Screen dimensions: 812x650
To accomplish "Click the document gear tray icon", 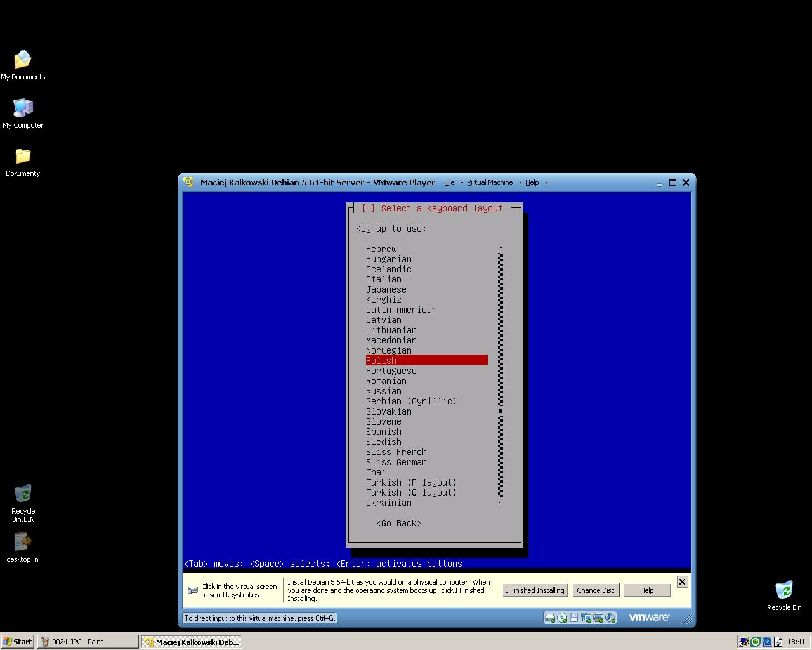I will pyautogui.click(x=778, y=642).
